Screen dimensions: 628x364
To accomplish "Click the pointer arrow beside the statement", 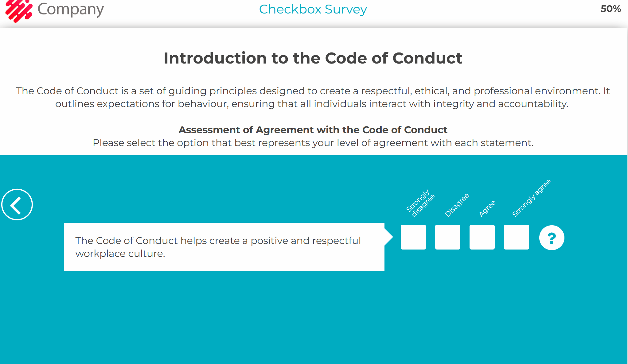I will pyautogui.click(x=389, y=237).
